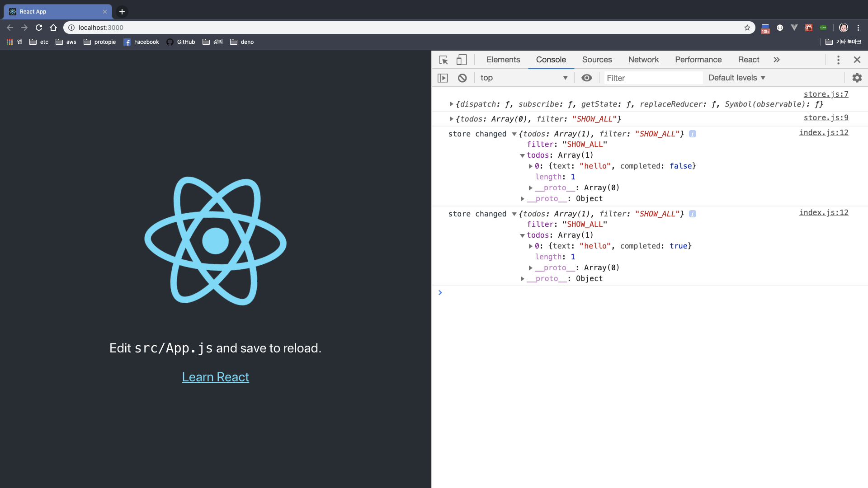Open the top context dropdown
Viewport: 868px width, 488px height.
click(524, 78)
